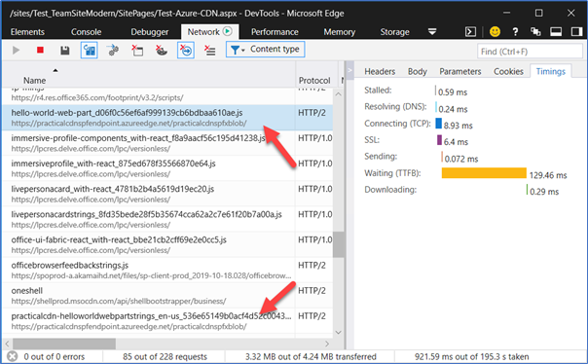The height and width of the screenshot is (364, 588).
Task: Click the Connecting (TCP) blue timing bar
Action: point(438,124)
